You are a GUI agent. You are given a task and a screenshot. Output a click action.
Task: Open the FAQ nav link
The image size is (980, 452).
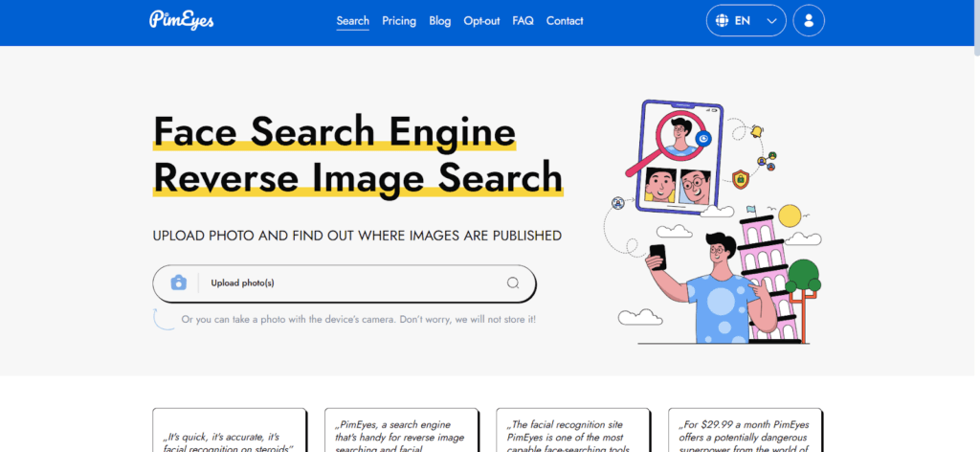click(x=523, y=21)
